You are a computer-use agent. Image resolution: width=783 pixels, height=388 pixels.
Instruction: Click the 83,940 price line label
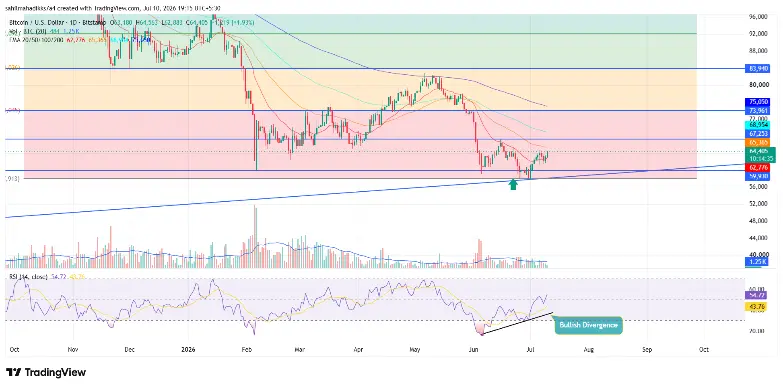coord(758,69)
